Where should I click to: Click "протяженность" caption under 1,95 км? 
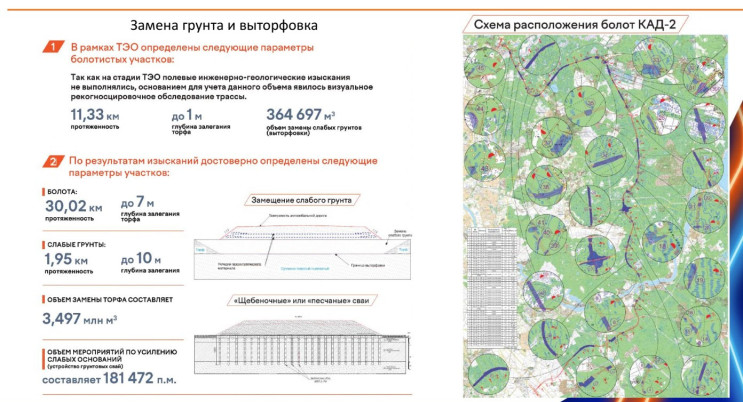tap(69, 272)
